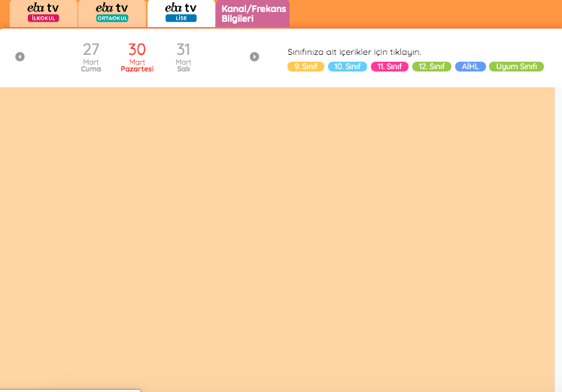Open the eba tv İlkokul tab

pyautogui.click(x=43, y=13)
